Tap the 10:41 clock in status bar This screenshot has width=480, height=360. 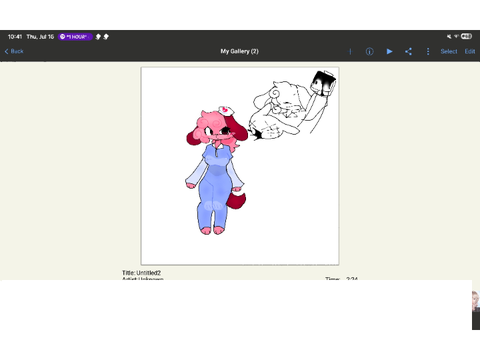[x=15, y=37]
